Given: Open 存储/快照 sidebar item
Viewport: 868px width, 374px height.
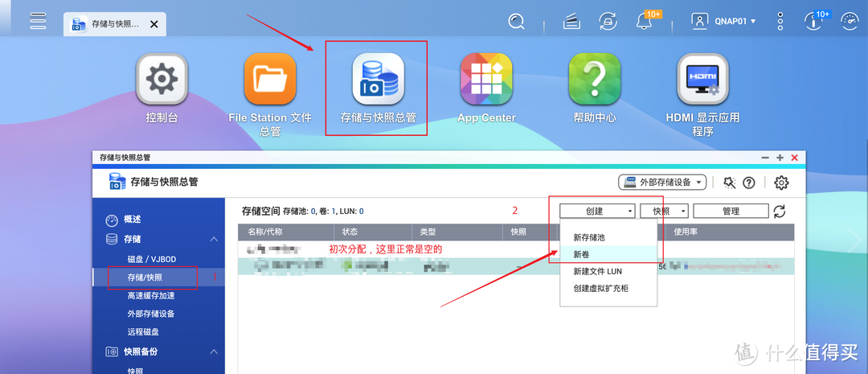Looking at the screenshot, I should (145, 277).
